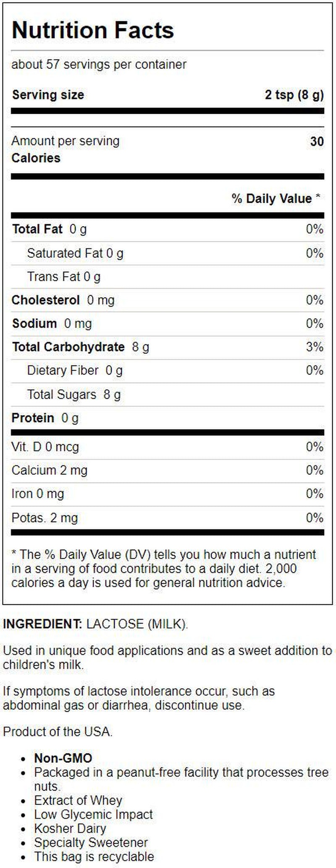Click the % Daily Value header

[276, 199]
